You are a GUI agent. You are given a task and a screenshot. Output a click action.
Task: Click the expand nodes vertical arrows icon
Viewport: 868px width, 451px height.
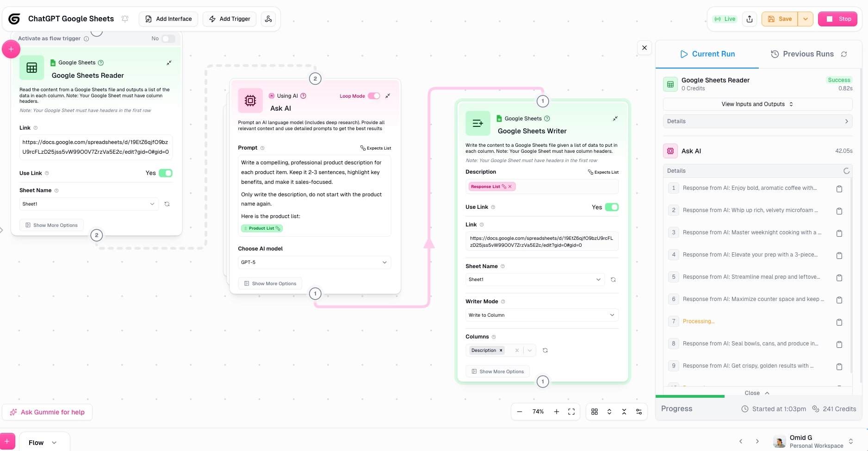(609, 412)
